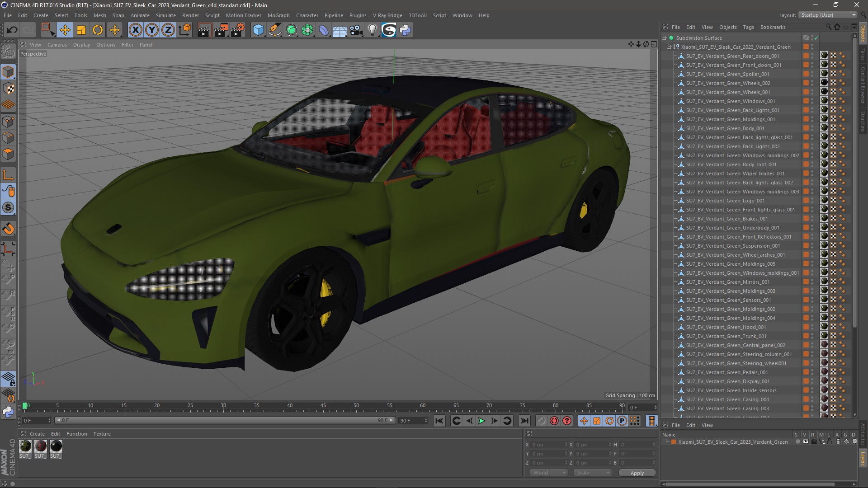Open the MoGraph menu
The height and width of the screenshot is (488, 868).
tap(278, 15)
